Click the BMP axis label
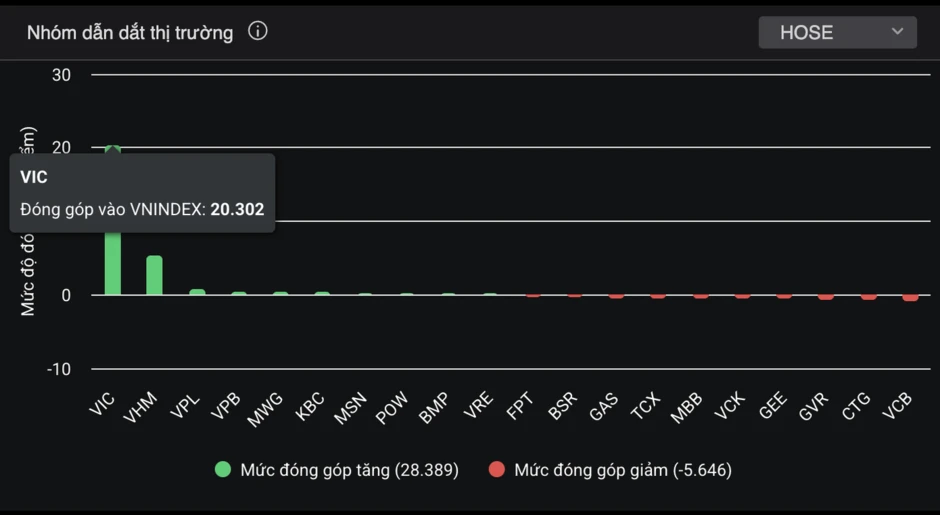The width and height of the screenshot is (940, 515). (433, 408)
